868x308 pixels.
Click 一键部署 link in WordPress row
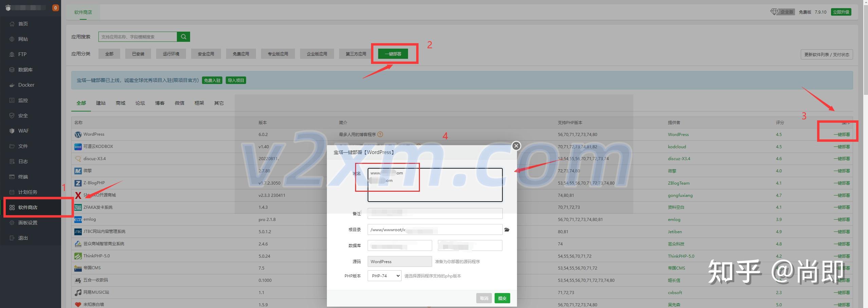[x=842, y=135]
